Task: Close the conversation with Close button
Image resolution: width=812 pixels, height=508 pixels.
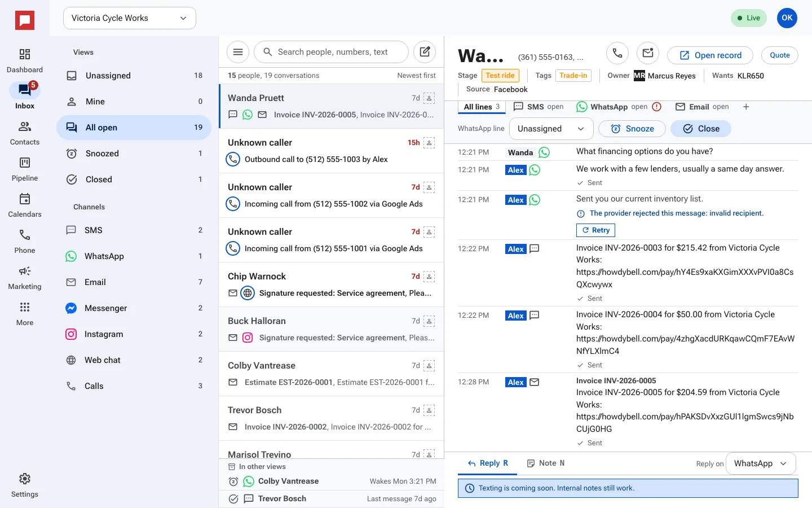Action: point(701,129)
